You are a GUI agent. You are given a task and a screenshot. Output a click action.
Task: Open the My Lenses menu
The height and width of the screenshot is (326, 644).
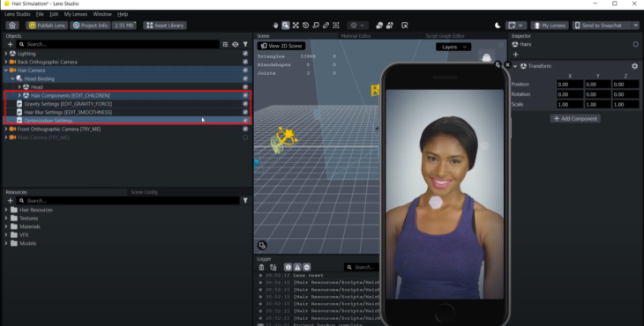pos(76,14)
